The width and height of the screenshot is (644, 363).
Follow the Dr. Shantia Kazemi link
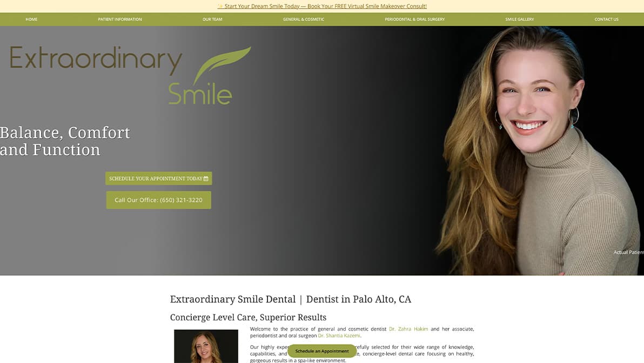pyautogui.click(x=339, y=335)
